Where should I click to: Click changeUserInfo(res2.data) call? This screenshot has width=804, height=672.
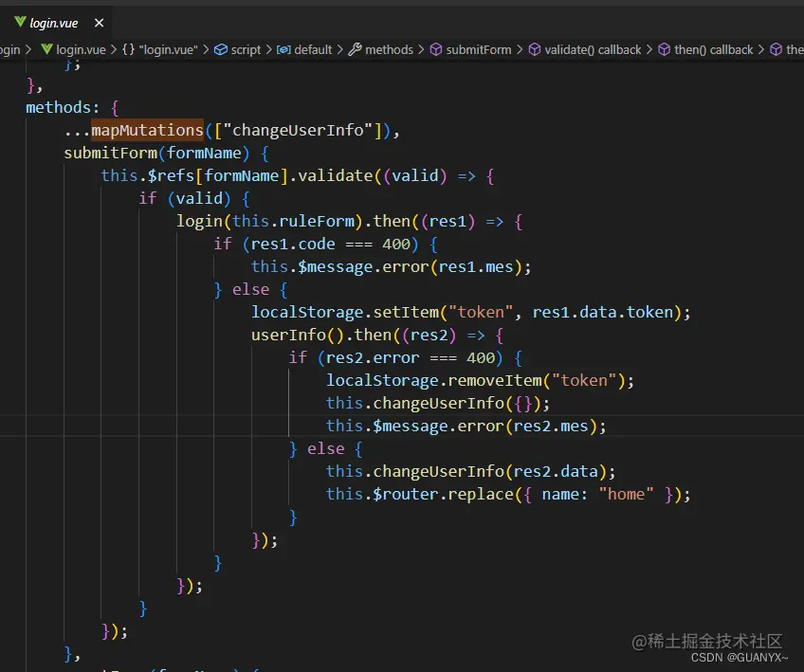click(489, 472)
